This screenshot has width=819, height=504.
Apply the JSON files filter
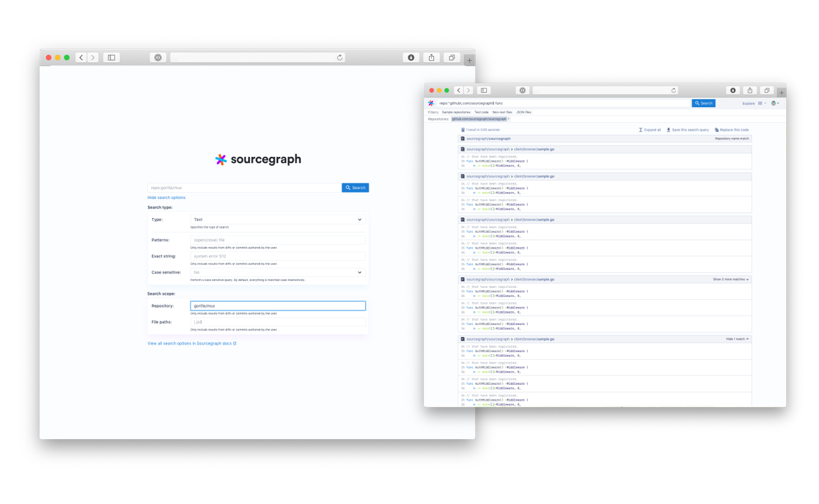pyautogui.click(x=524, y=112)
